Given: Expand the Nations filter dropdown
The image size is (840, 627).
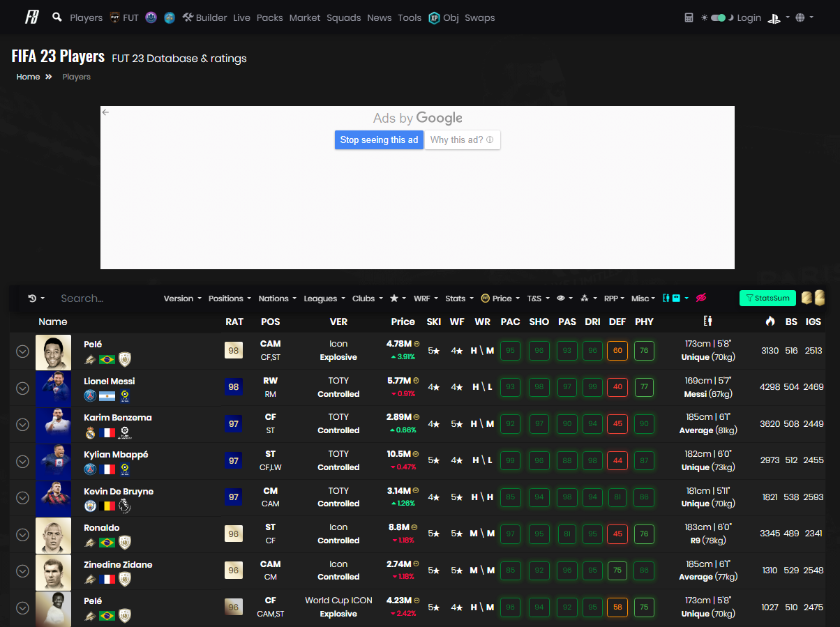Looking at the screenshot, I should pos(278,299).
